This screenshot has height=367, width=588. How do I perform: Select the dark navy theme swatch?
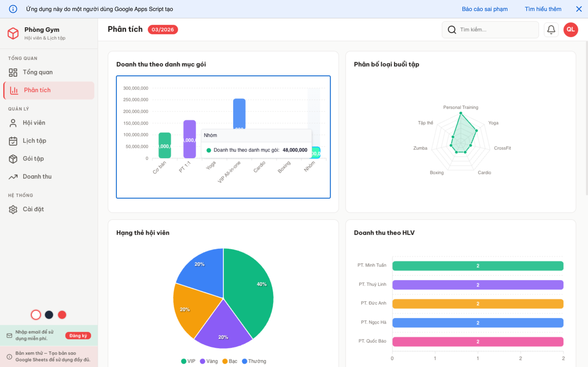click(x=49, y=315)
